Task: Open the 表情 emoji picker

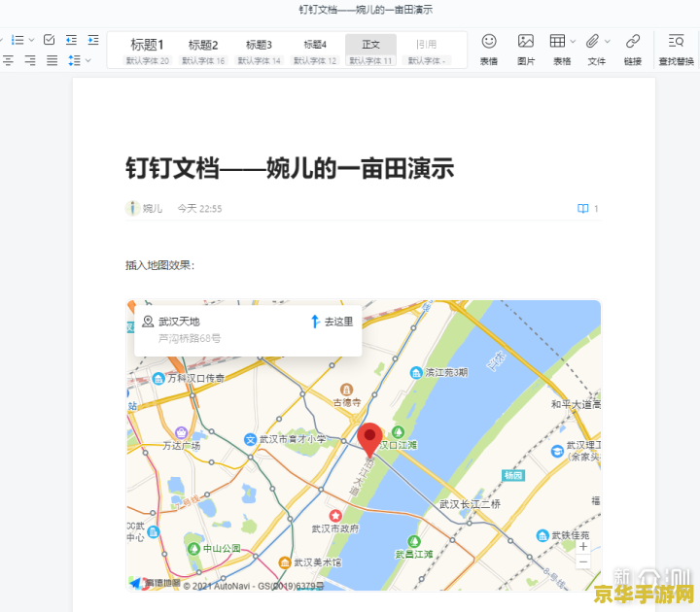Action: 489,50
